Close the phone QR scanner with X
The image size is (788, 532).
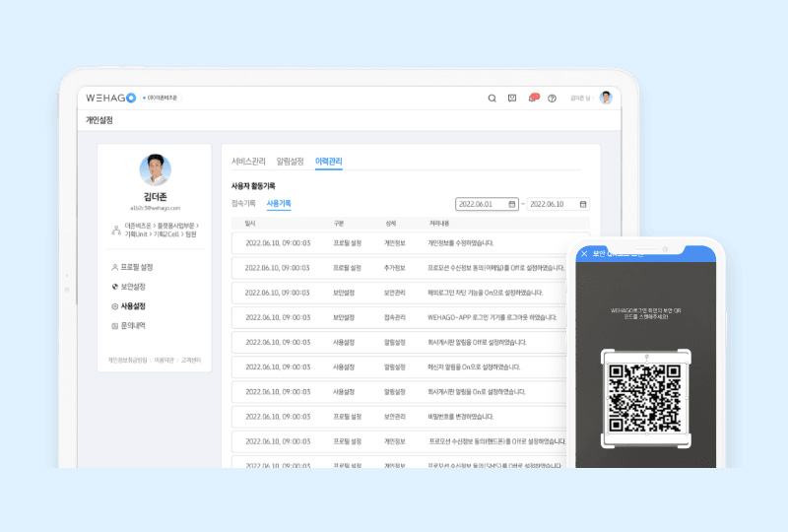coord(584,254)
